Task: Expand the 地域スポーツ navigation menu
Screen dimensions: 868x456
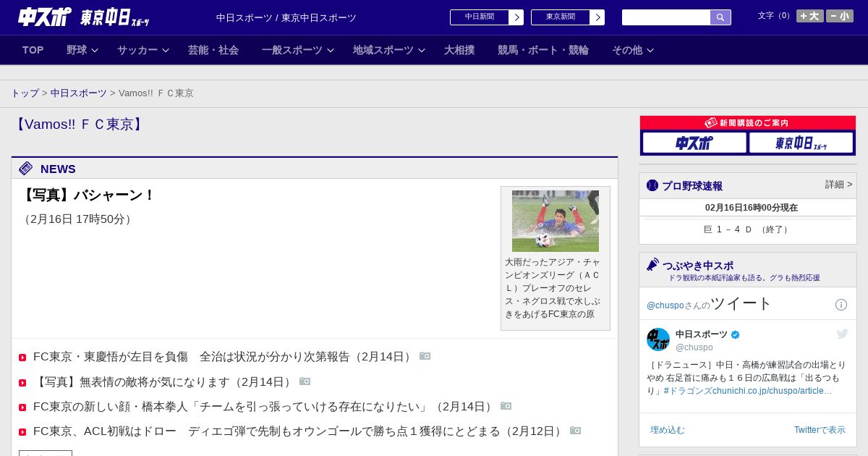Action: [389, 50]
